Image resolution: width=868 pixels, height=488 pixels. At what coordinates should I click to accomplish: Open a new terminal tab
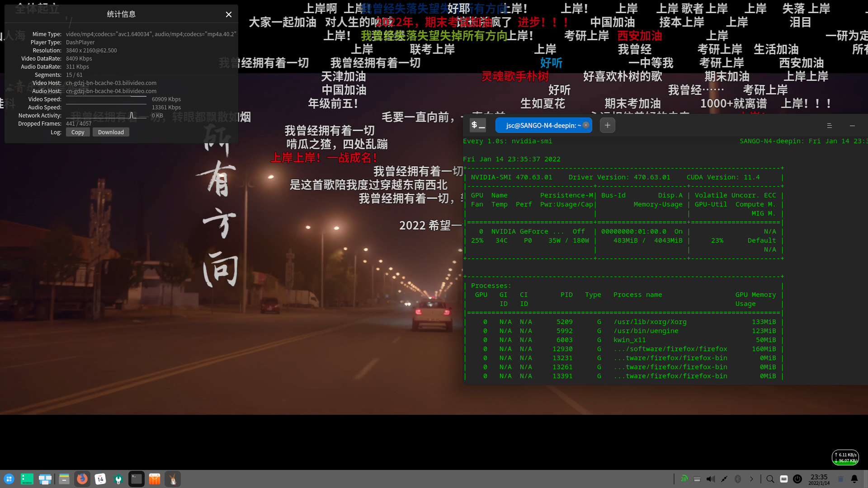click(608, 126)
